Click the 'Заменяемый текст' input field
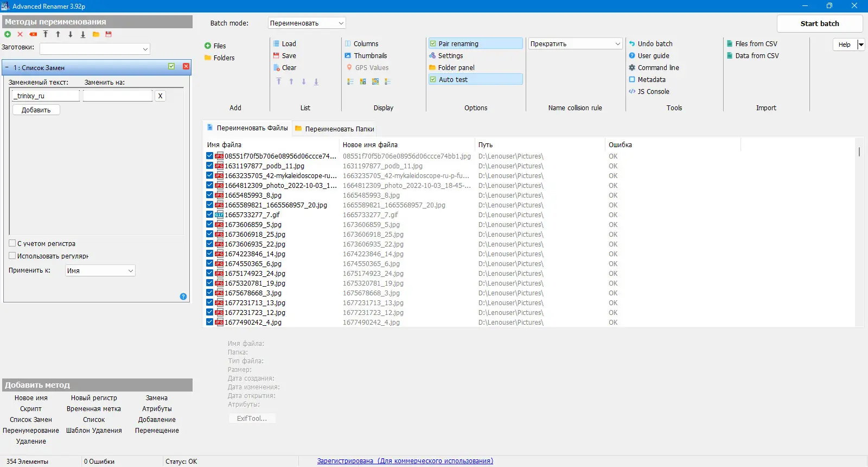Viewport: 868px width, 467px height. pos(45,96)
